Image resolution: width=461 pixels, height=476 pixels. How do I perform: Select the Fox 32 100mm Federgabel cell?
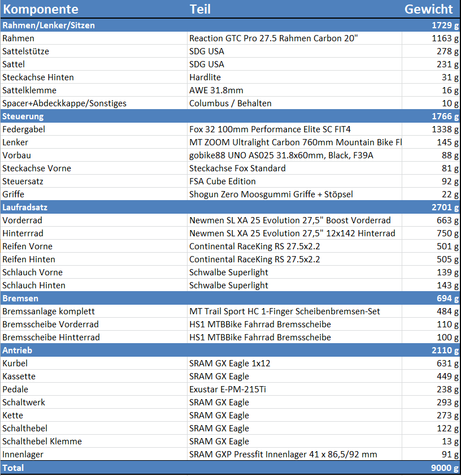(x=270, y=129)
